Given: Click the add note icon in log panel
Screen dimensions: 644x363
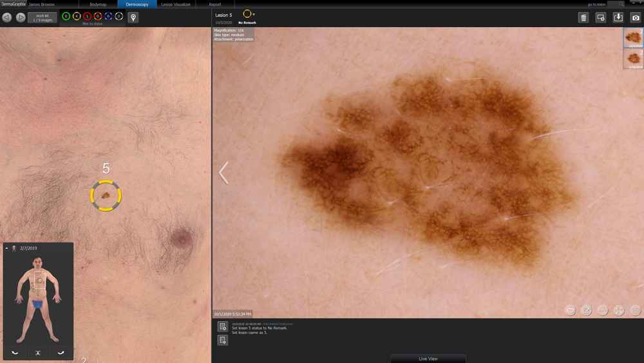Looking at the screenshot, I should coord(222,327).
